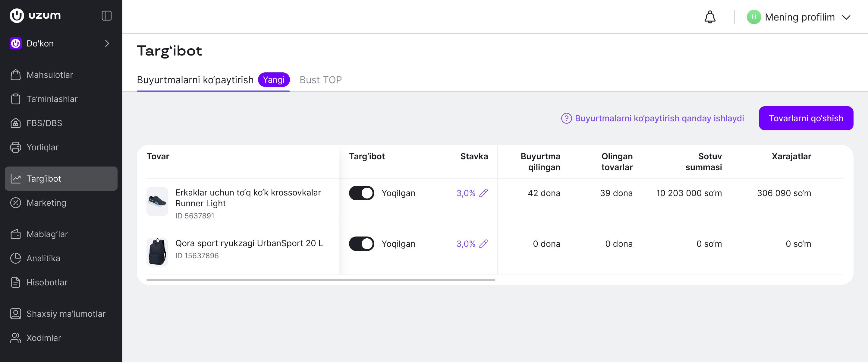Click the Xodimlar people icon
Image resolution: width=868 pixels, height=362 pixels.
[x=15, y=338]
